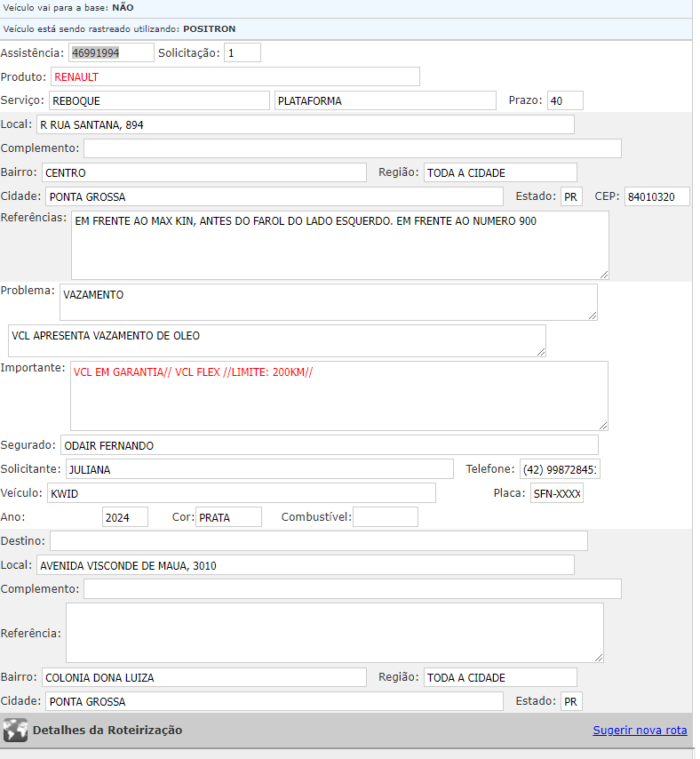Click the empty destination Referência text area
The height and width of the screenshot is (759, 700).
pyautogui.click(x=335, y=633)
